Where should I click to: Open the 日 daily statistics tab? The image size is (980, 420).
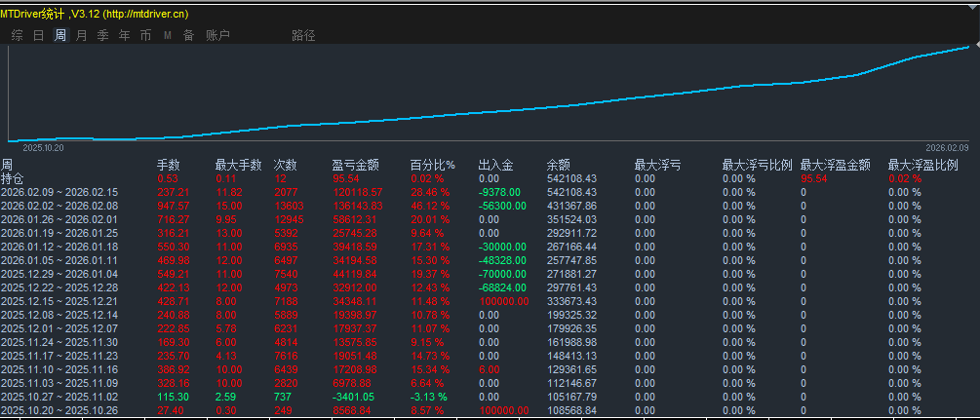(39, 36)
